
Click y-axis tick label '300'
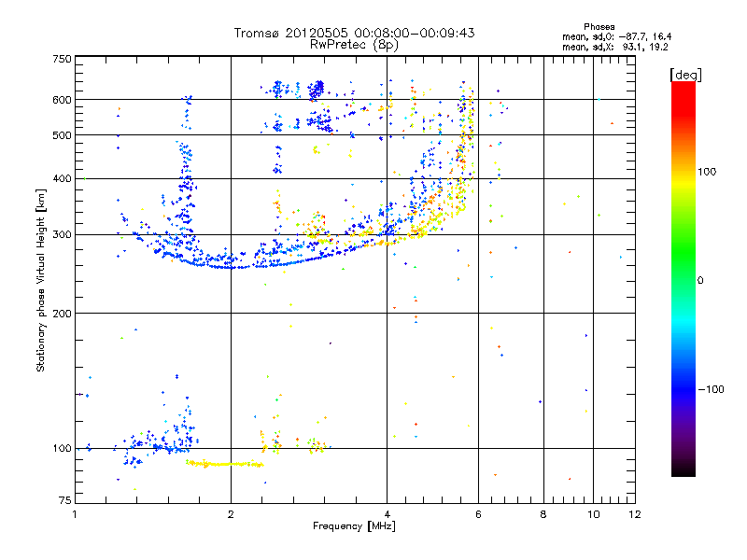[x=62, y=234]
